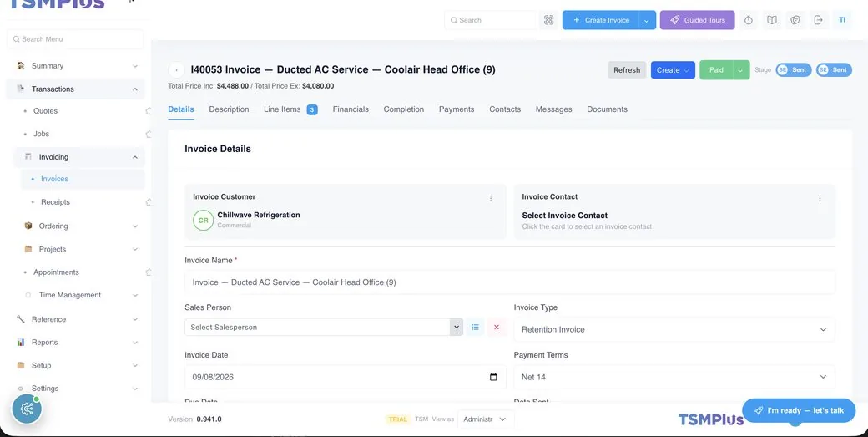868x437 pixels.
Task: Switch to the Messages tab
Action: click(x=553, y=109)
